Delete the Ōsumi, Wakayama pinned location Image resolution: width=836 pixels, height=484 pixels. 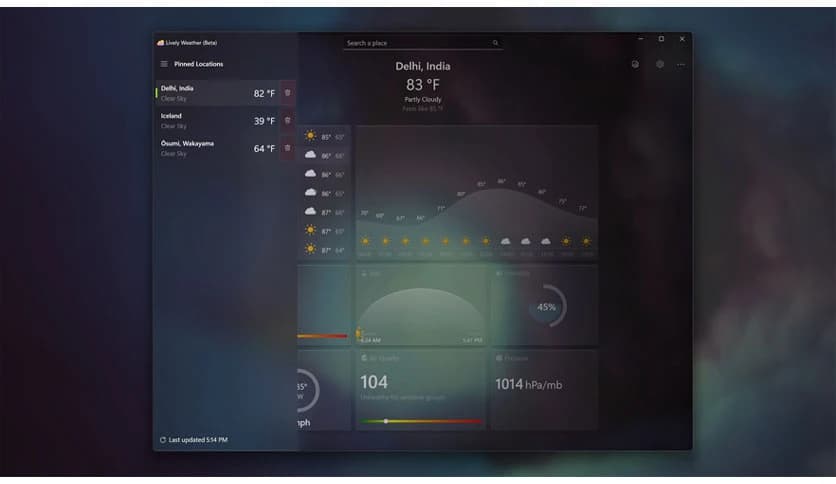pos(287,148)
